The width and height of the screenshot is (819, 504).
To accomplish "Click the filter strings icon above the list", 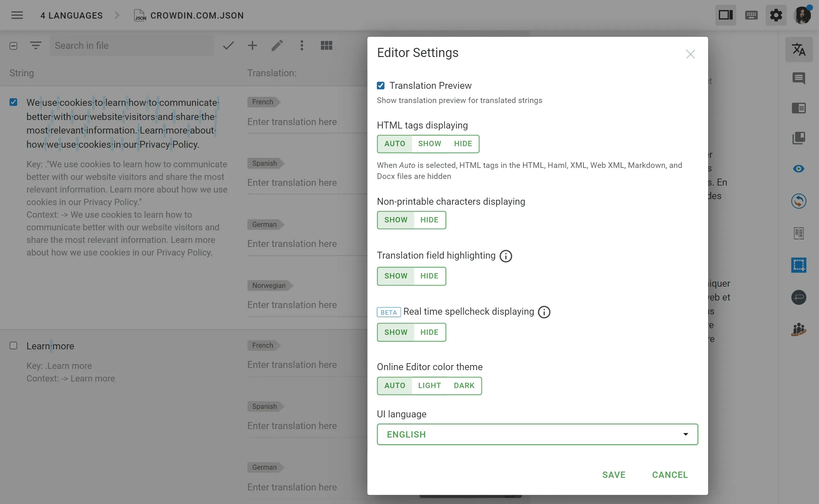I will (36, 45).
